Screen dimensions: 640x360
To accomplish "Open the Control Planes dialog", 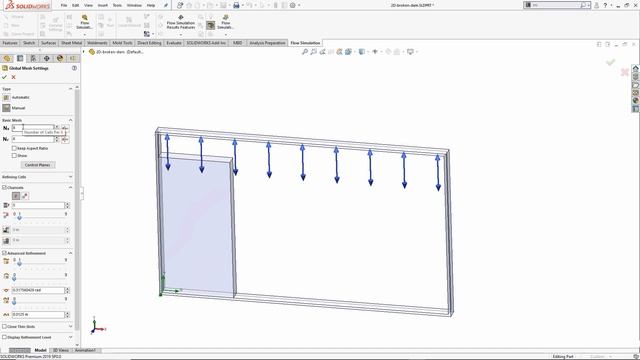I will tap(38, 165).
